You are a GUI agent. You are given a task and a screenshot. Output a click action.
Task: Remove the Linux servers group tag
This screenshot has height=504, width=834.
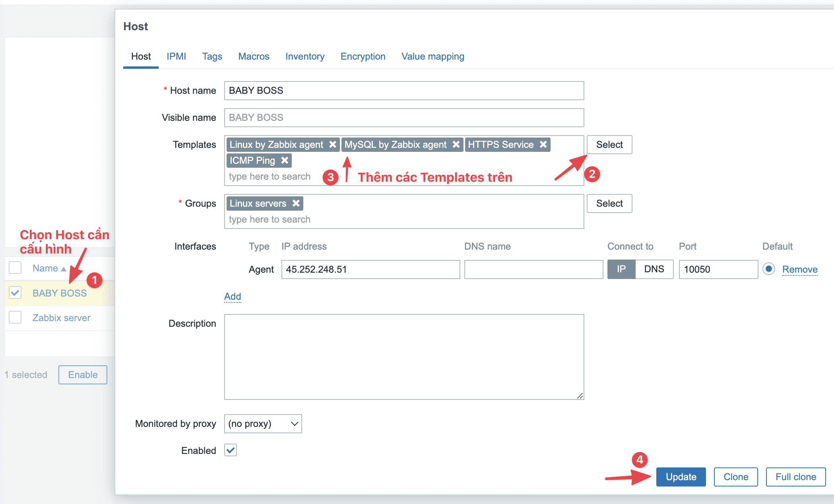(296, 203)
